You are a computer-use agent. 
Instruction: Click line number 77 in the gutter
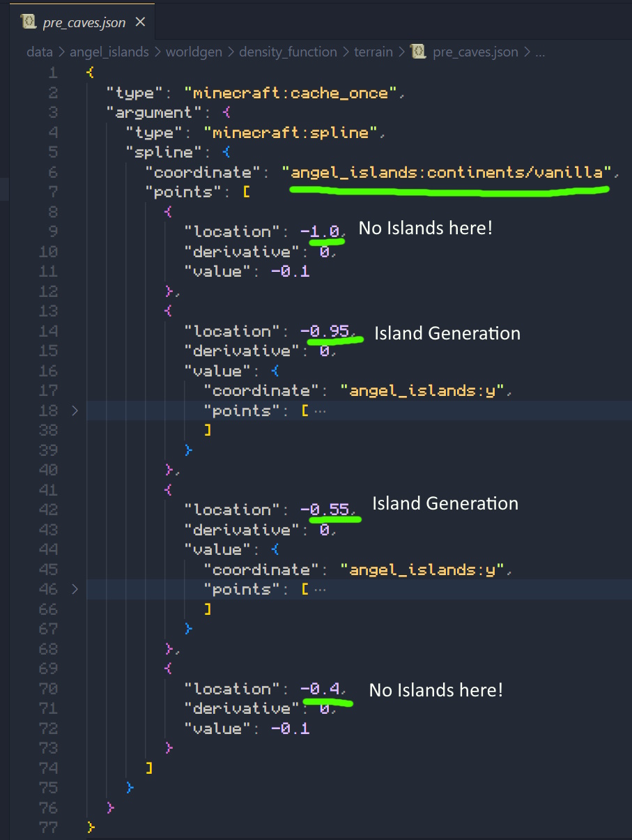click(x=49, y=827)
